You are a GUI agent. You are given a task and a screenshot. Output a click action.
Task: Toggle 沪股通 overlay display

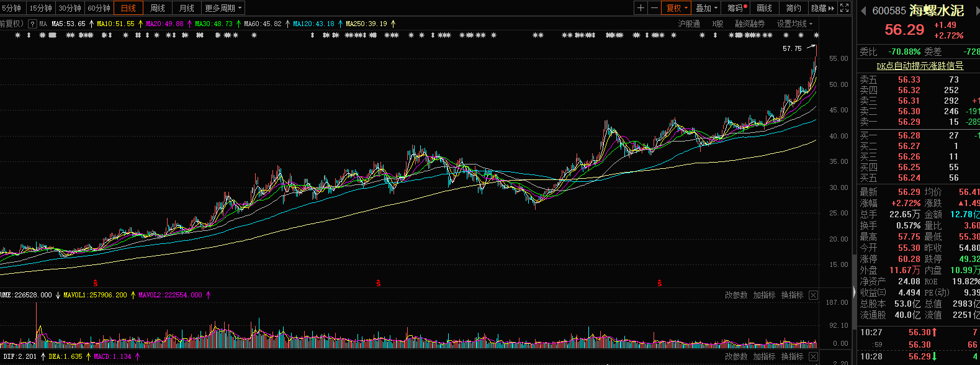click(x=689, y=24)
